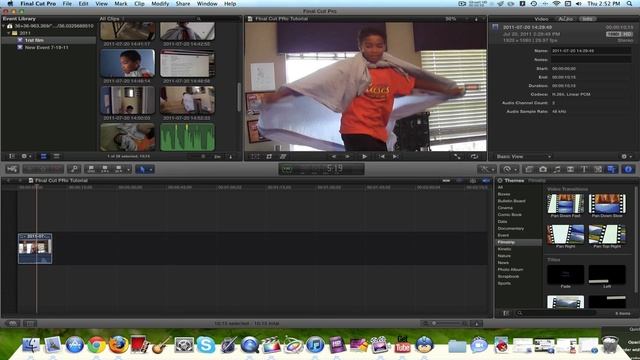Screen dimensions: 640x360
Task: Open the Themes browser icon
Action: (x=612, y=169)
